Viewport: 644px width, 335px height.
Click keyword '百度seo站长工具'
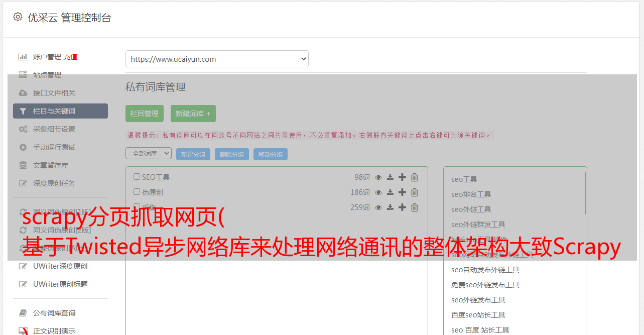pyautogui.click(x=478, y=315)
